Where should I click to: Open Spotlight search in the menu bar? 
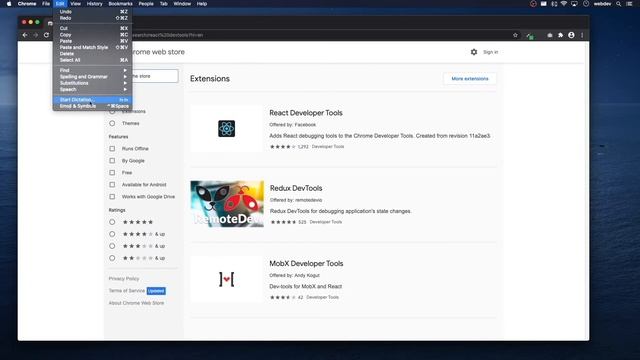coord(619,4)
